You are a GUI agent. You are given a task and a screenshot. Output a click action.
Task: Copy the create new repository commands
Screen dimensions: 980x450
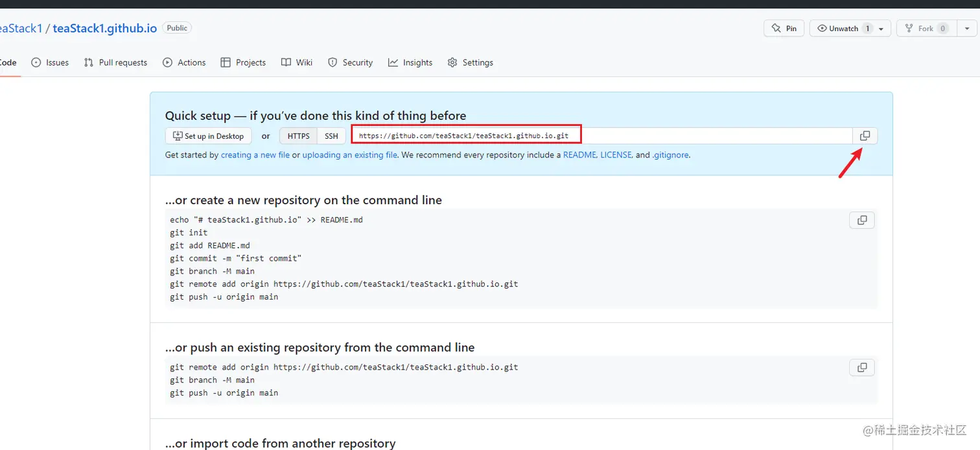pyautogui.click(x=862, y=220)
